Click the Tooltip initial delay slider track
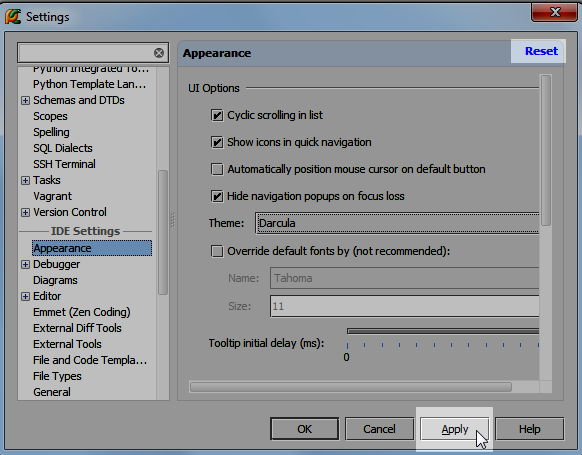The image size is (582, 455). tap(443, 331)
